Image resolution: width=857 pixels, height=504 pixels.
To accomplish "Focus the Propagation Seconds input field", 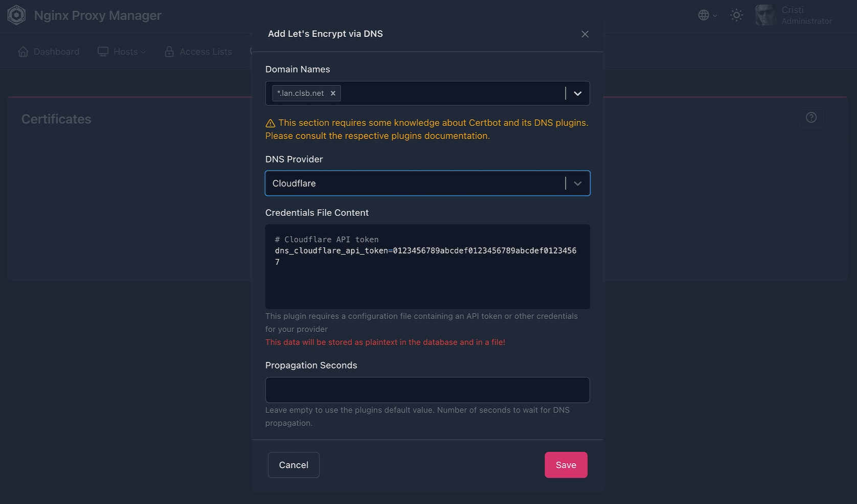I will [x=427, y=390].
